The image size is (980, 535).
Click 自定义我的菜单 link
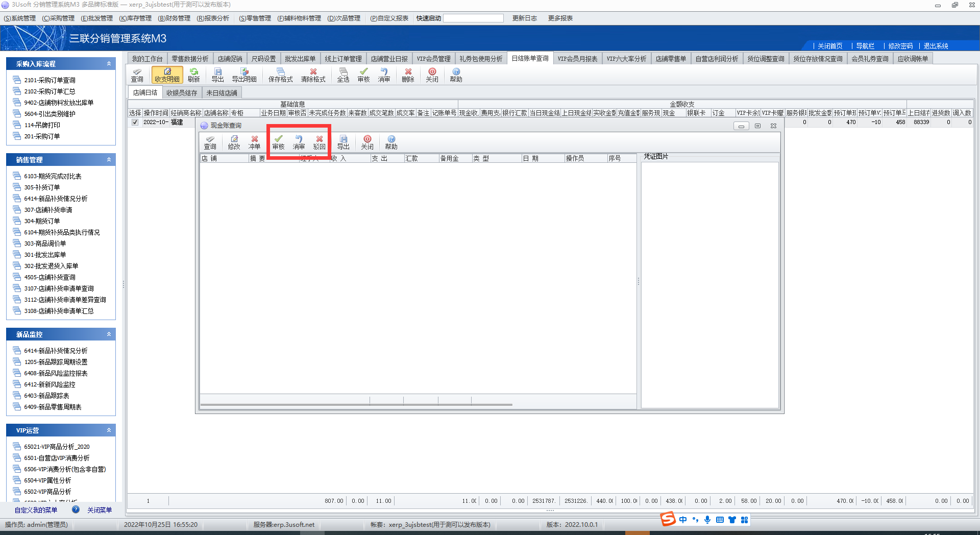point(36,510)
